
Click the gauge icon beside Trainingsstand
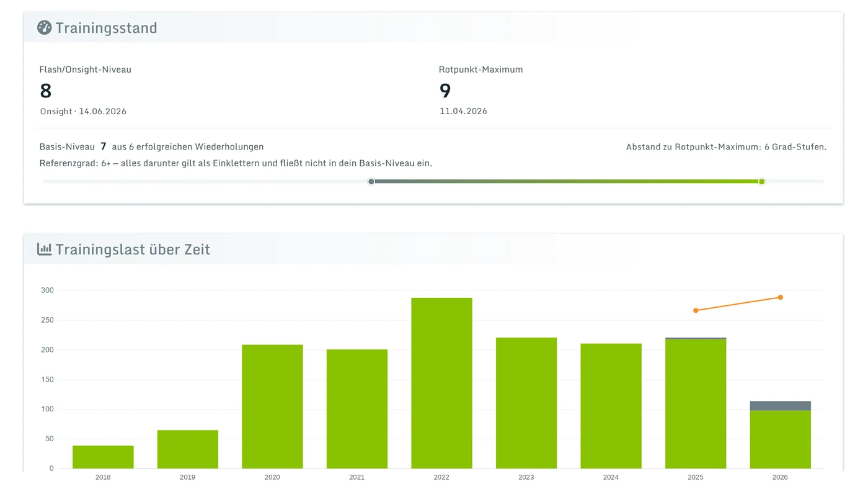pos(44,27)
